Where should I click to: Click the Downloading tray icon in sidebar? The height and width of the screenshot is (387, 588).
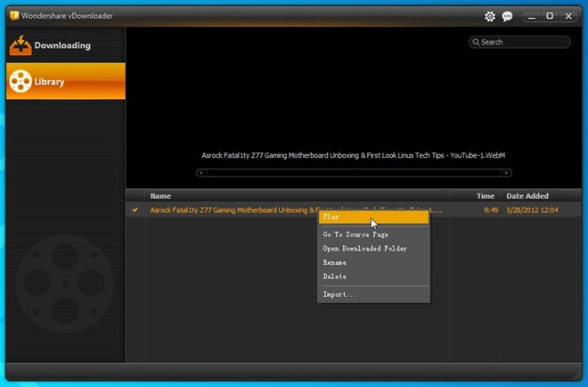tap(20, 45)
